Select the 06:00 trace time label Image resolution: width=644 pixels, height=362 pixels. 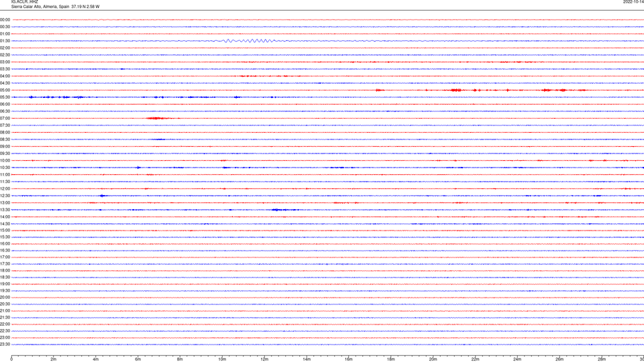[5, 105]
